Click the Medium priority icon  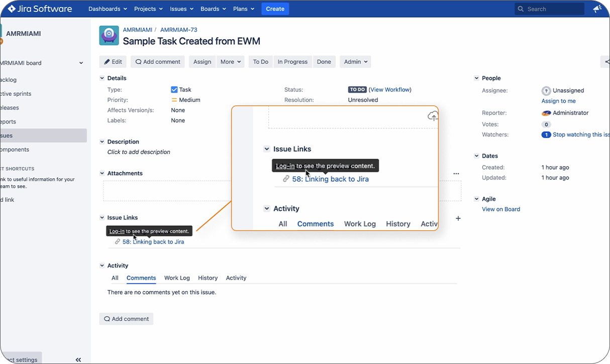(174, 100)
